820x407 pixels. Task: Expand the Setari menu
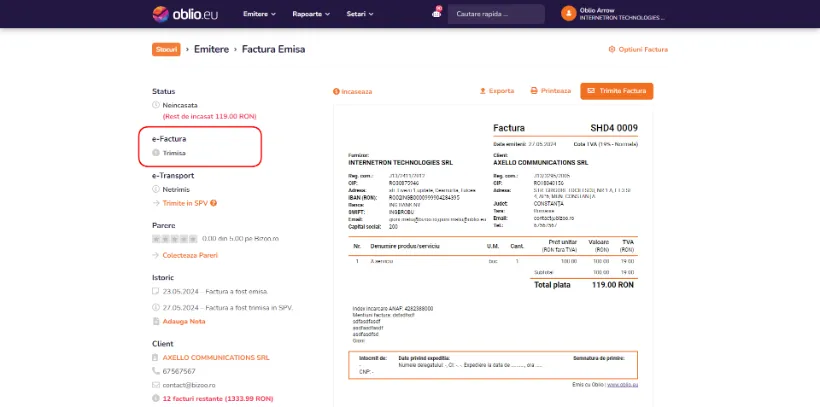click(x=360, y=14)
